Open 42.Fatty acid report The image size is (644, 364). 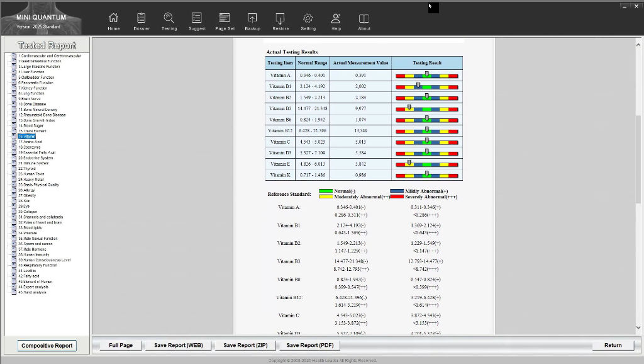point(29,276)
